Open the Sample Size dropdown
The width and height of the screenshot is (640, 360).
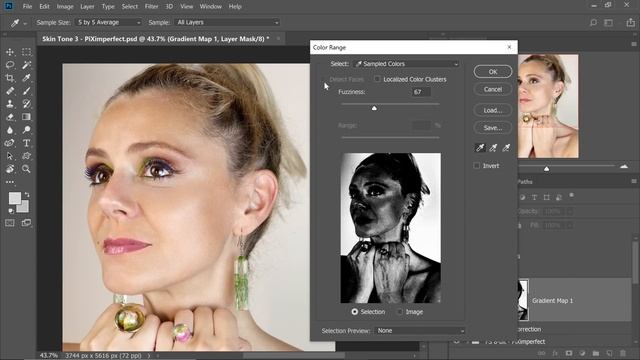[x=109, y=22]
